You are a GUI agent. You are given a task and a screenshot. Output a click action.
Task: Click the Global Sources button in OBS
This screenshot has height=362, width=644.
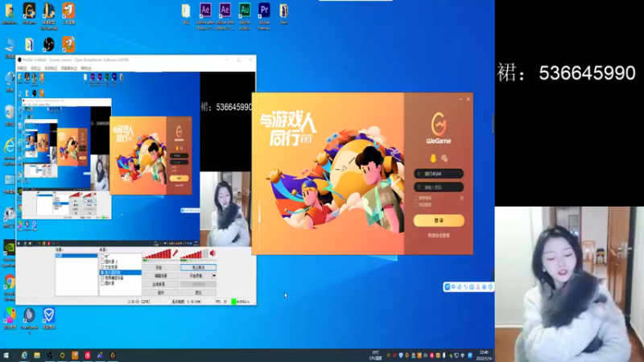(160, 284)
